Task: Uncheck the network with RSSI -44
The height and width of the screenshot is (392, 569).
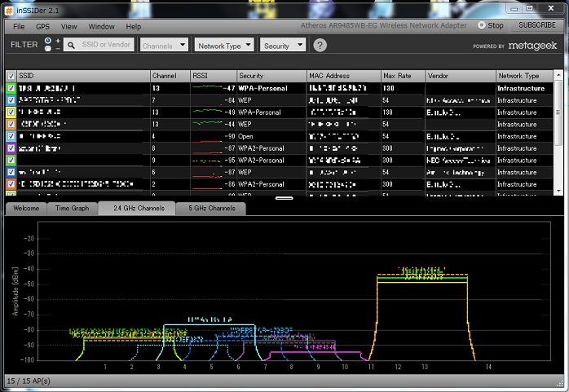Action: point(11,124)
